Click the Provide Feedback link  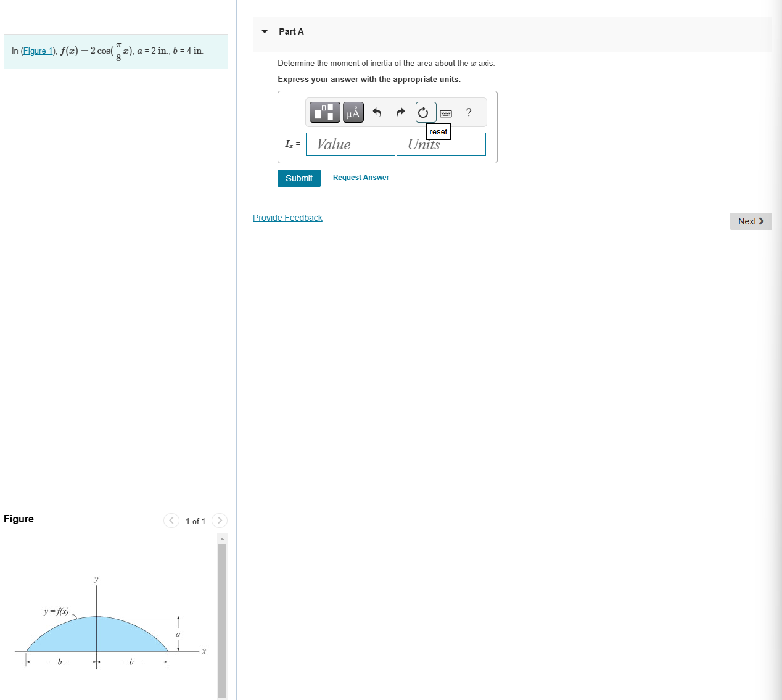point(287,217)
